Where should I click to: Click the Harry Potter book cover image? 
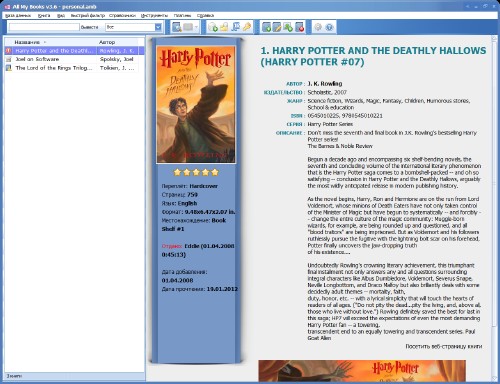(196, 105)
